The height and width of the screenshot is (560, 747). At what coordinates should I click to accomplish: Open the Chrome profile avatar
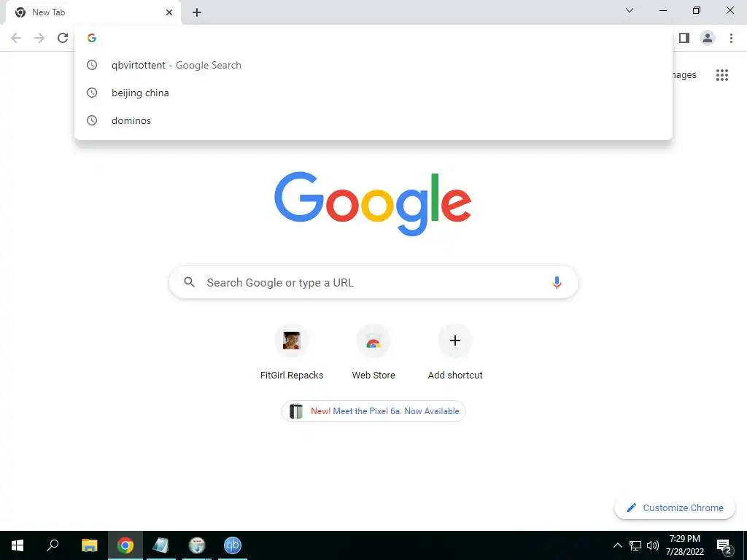708,38
